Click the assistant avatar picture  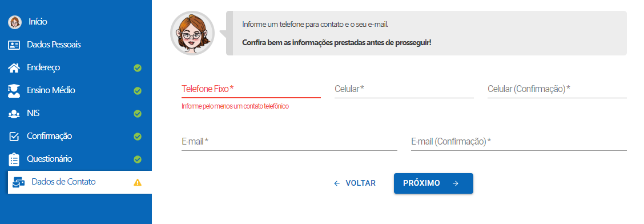coord(192,33)
